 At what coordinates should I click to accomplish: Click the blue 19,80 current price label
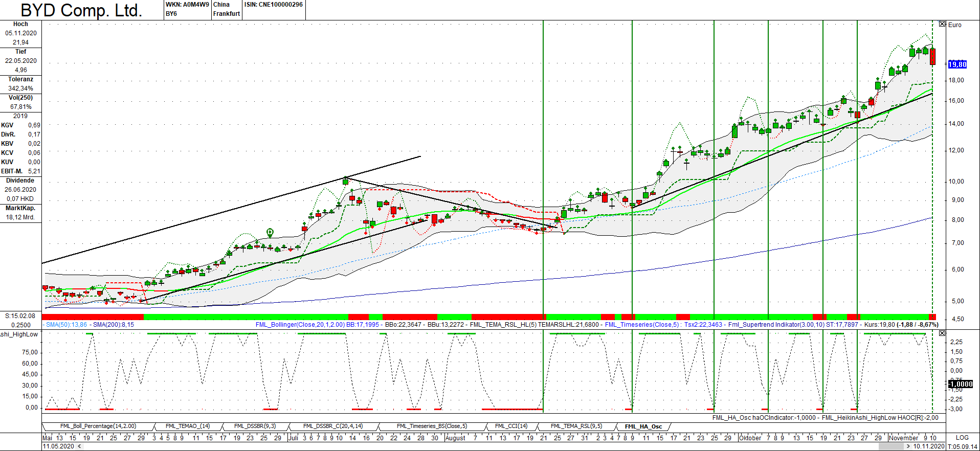click(957, 64)
